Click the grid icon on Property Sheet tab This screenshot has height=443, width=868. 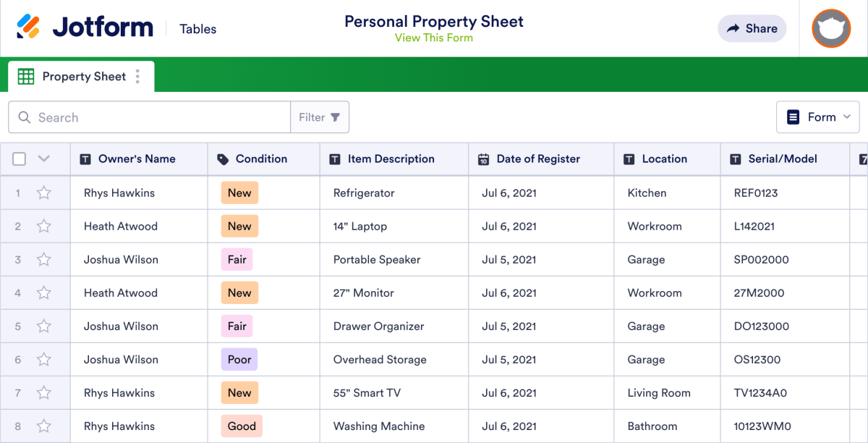tap(26, 76)
